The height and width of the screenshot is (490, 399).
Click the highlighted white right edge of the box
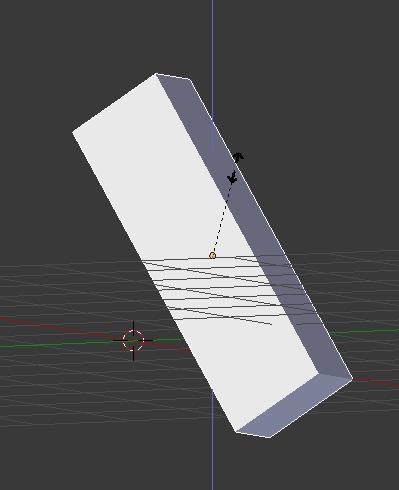271,229
